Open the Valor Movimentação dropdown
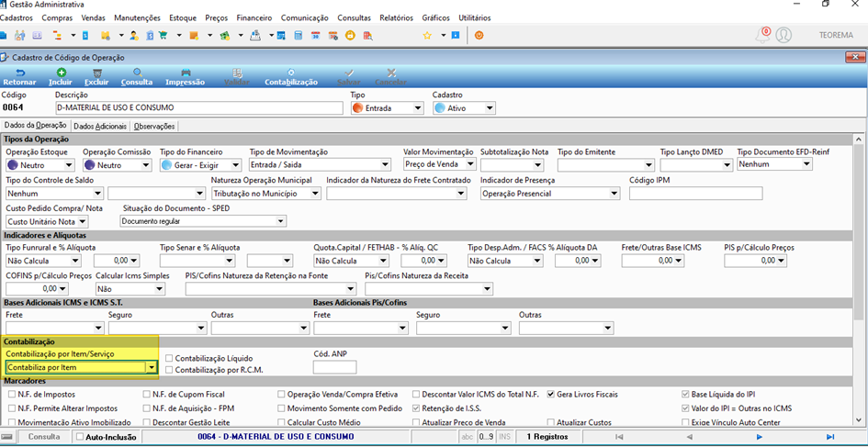This screenshot has height=447, width=868. click(x=470, y=164)
